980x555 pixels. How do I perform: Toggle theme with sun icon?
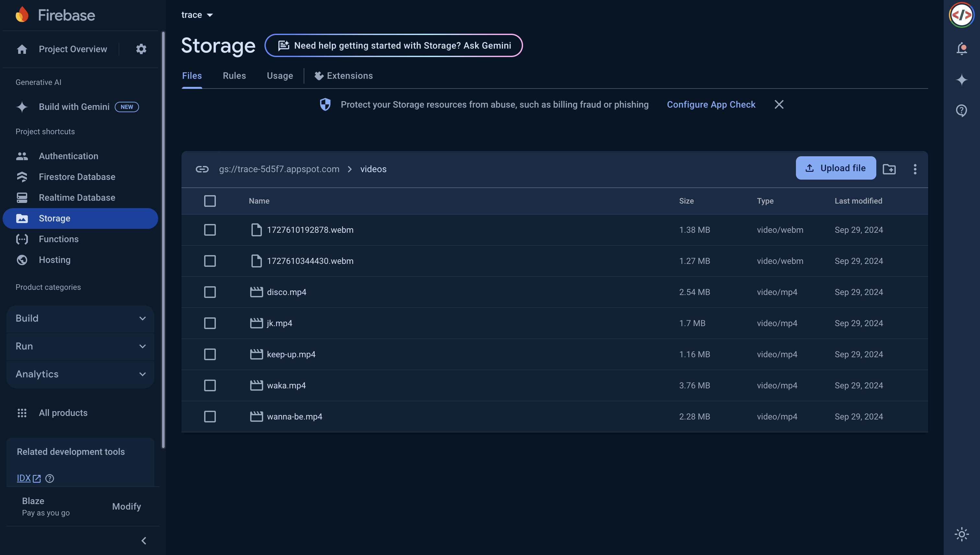[961, 534]
